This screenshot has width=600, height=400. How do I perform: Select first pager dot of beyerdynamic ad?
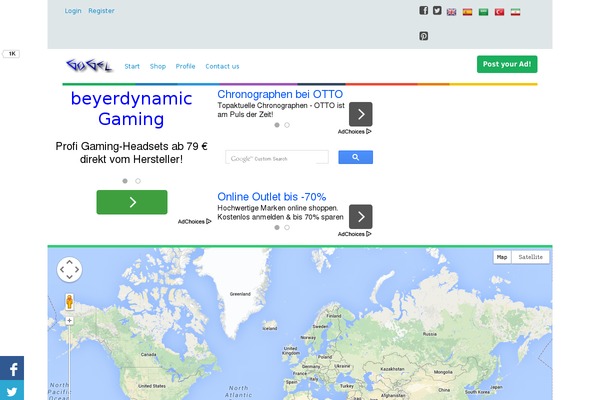point(125,181)
